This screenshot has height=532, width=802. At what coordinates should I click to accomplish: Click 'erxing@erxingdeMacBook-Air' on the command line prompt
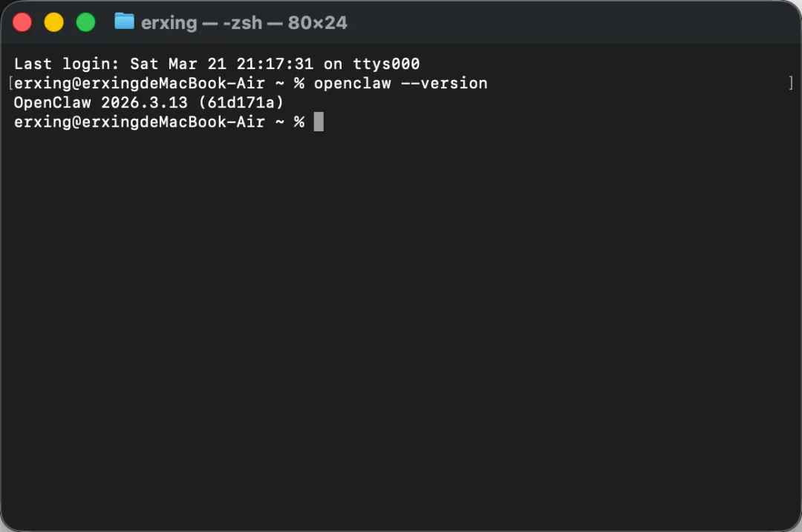click(x=139, y=83)
